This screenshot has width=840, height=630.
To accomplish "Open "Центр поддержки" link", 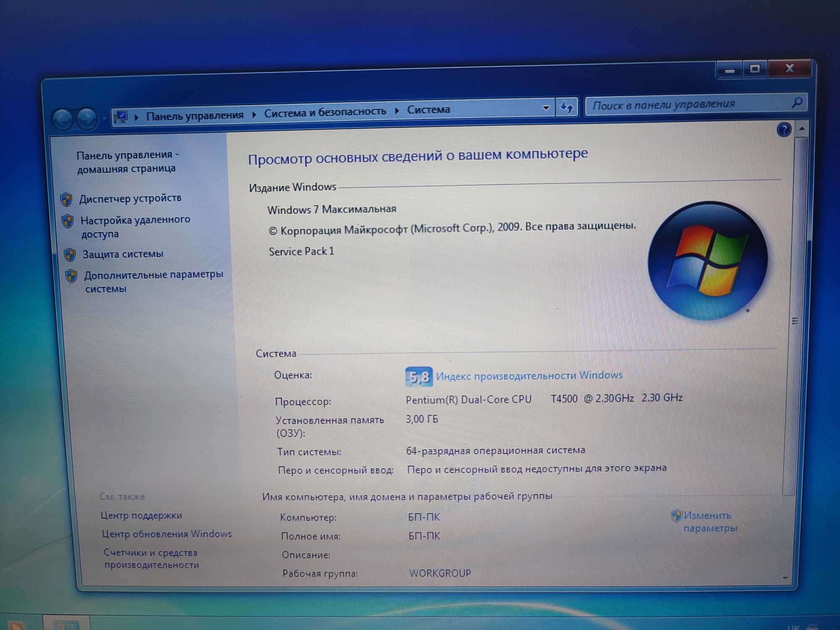I will 141,515.
